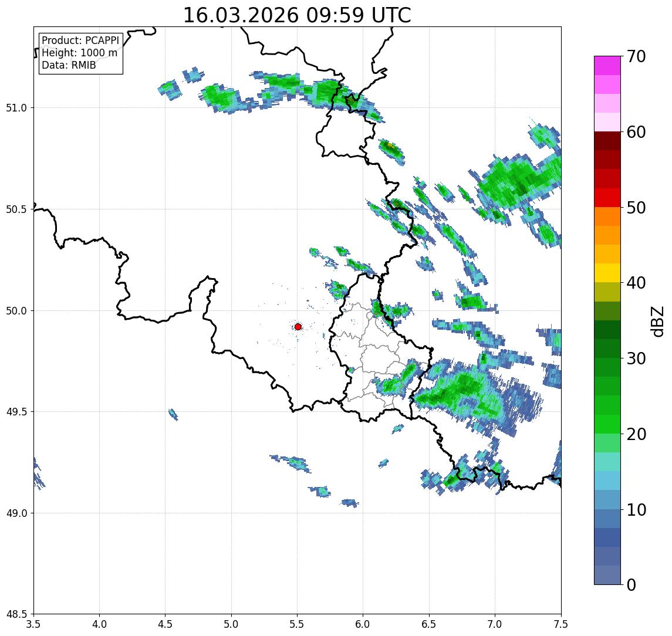Click longitude axis label 5.0
Screen dimensions: 672x636
[x=231, y=624]
